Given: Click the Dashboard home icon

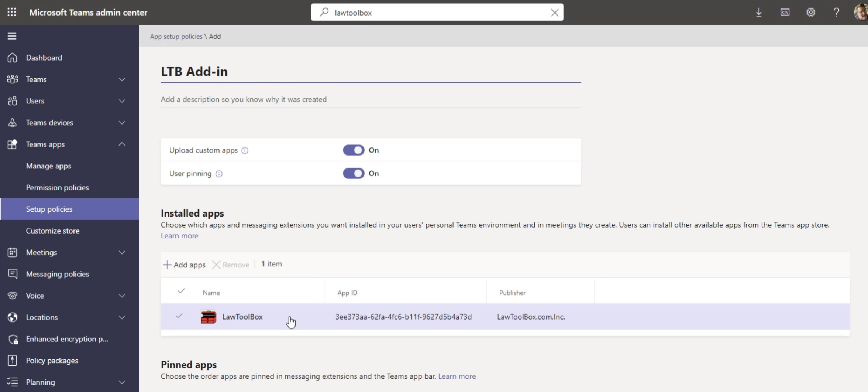Looking at the screenshot, I should tap(12, 58).
